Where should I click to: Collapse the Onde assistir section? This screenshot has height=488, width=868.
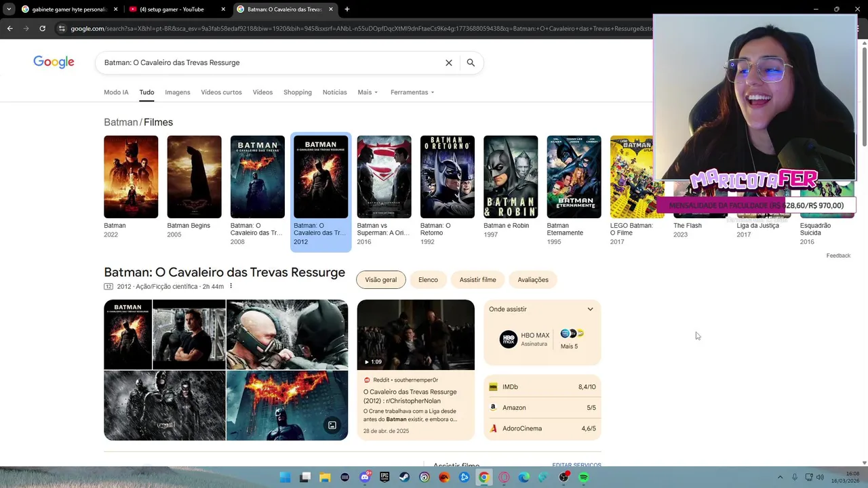(590, 309)
